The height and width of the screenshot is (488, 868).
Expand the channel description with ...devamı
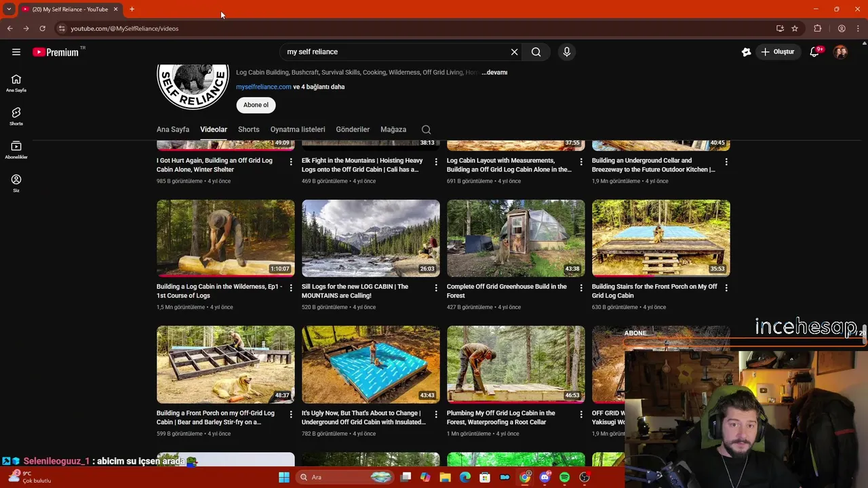(494, 73)
